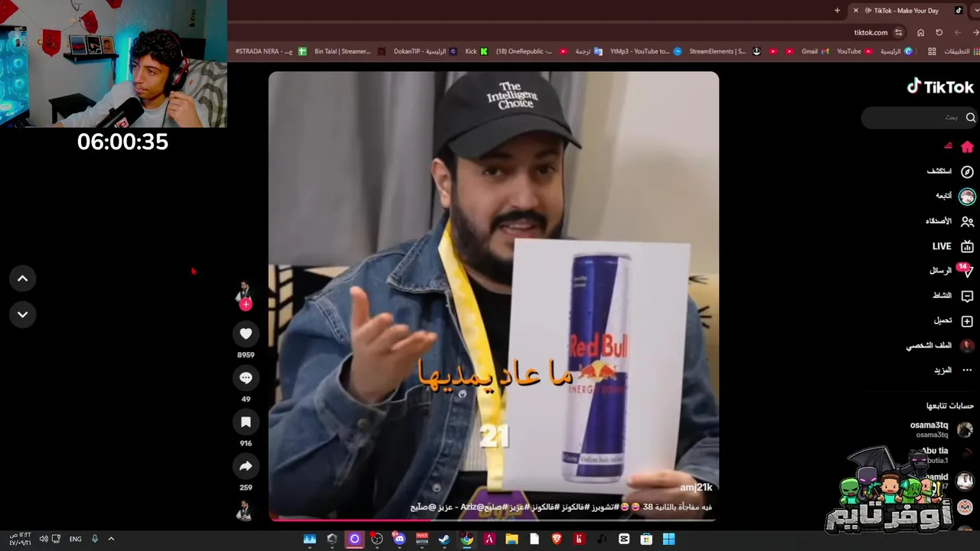Open Activity (النشاط) in sidebar

click(952, 296)
